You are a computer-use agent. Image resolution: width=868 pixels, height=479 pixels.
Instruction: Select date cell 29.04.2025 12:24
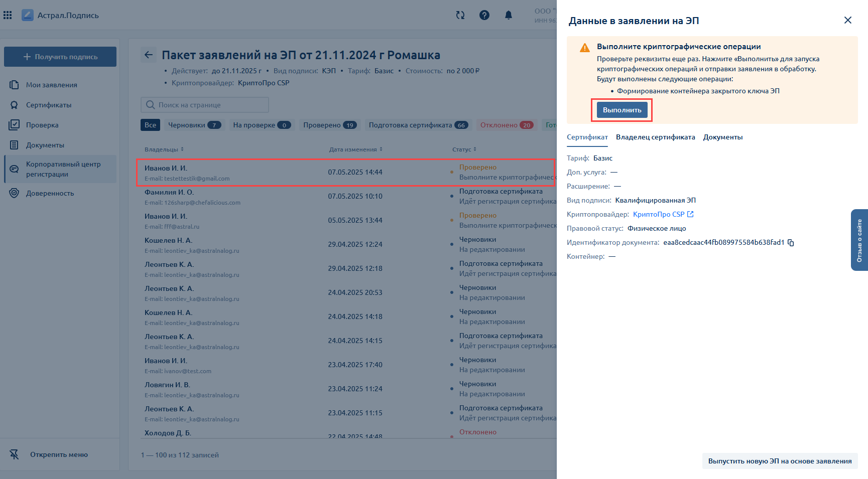[355, 244]
